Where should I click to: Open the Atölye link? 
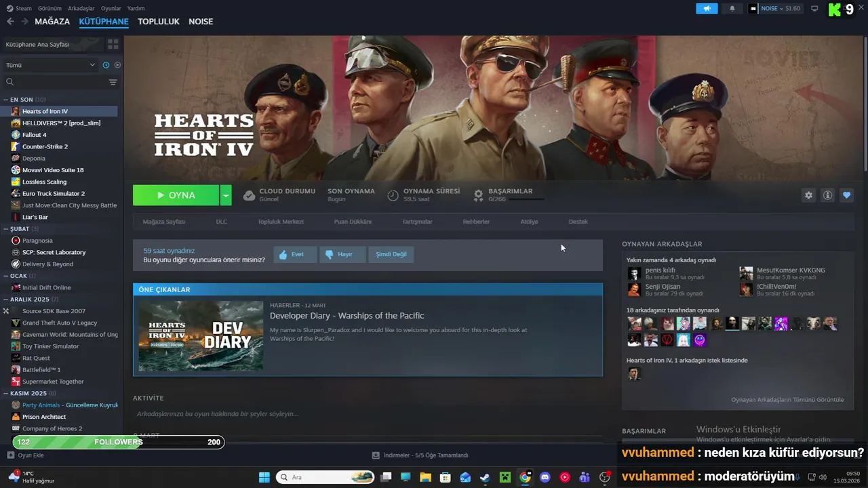tap(529, 222)
